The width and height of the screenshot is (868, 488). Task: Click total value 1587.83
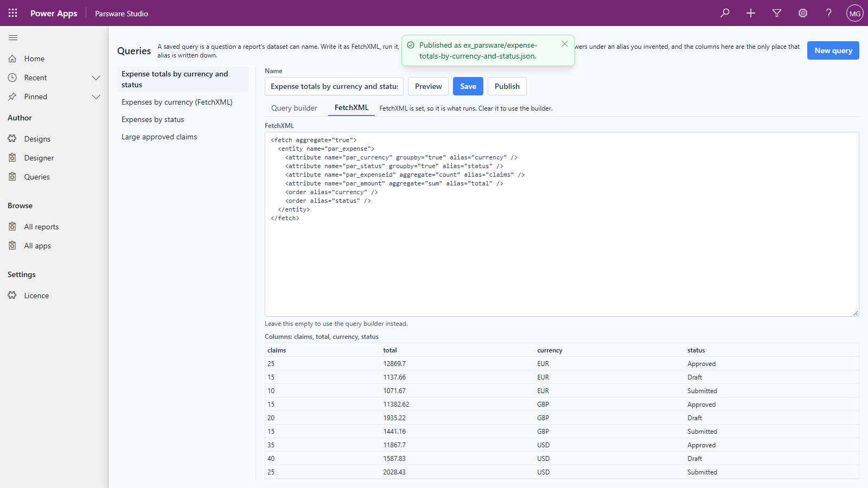[394, 459]
